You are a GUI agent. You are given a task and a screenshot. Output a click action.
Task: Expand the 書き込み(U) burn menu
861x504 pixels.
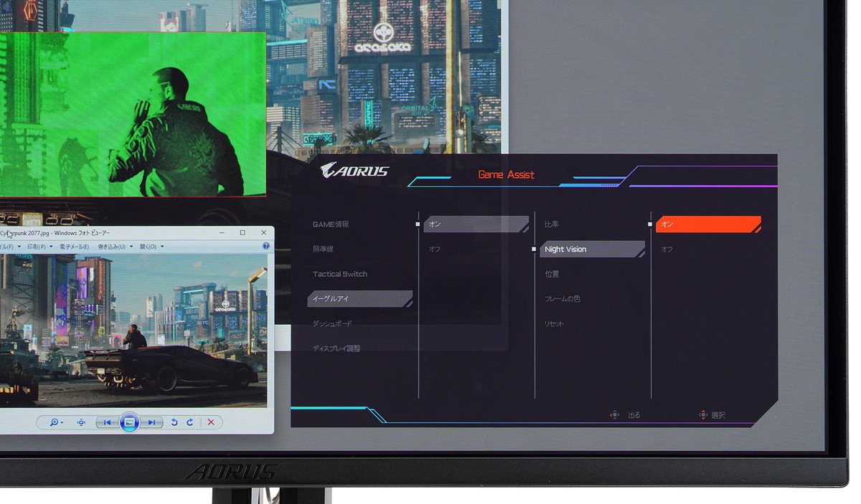coord(115,247)
